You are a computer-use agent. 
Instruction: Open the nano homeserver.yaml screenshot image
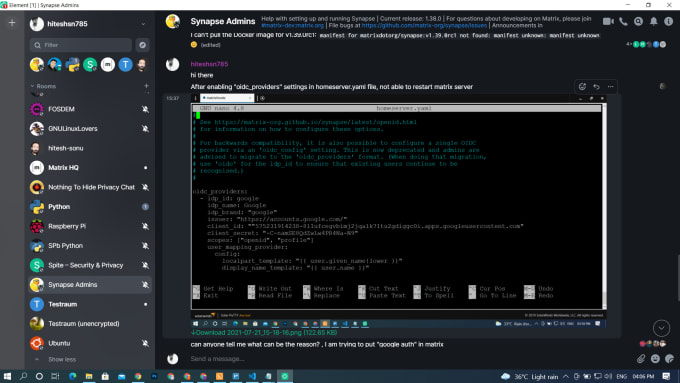tap(398, 210)
